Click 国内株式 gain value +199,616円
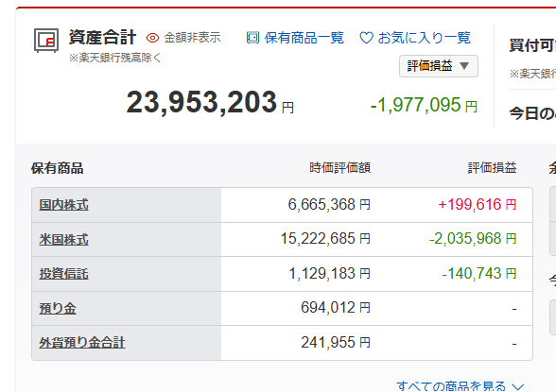The height and width of the screenshot is (392, 556). (x=478, y=205)
